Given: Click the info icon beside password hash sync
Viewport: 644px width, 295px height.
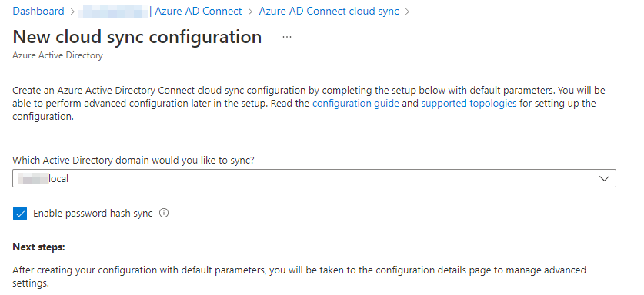Looking at the screenshot, I should coord(164,214).
